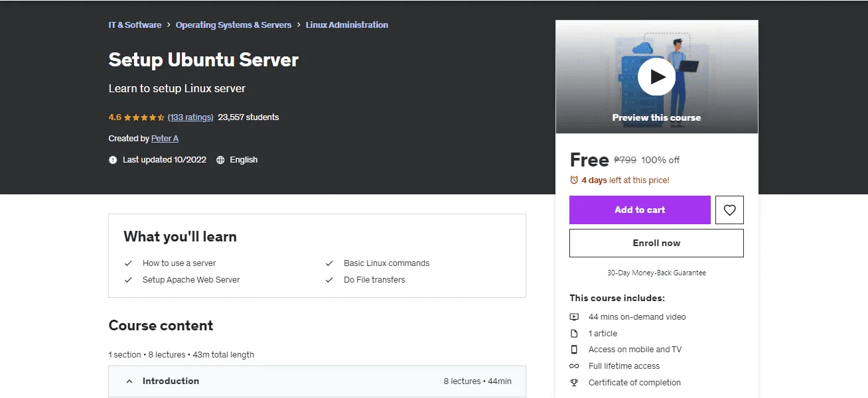Click the 4.6 rating score
Image resolution: width=868 pixels, height=398 pixels.
tap(115, 117)
